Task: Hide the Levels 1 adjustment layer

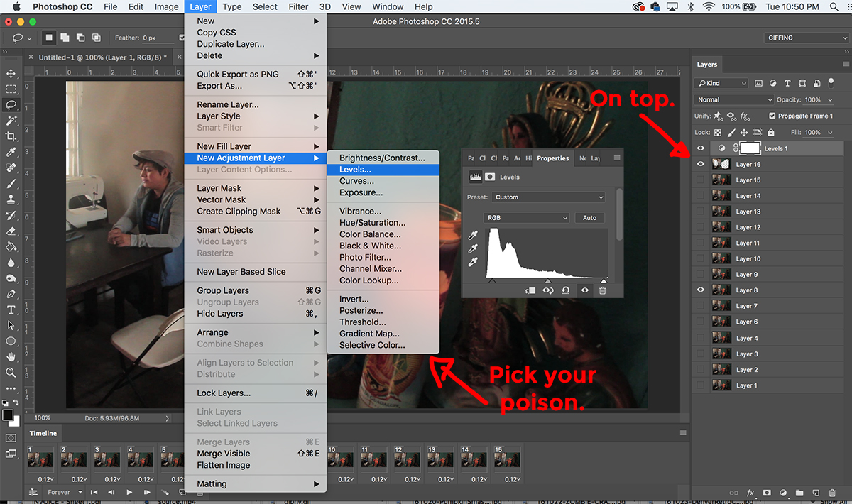Action: coord(701,148)
